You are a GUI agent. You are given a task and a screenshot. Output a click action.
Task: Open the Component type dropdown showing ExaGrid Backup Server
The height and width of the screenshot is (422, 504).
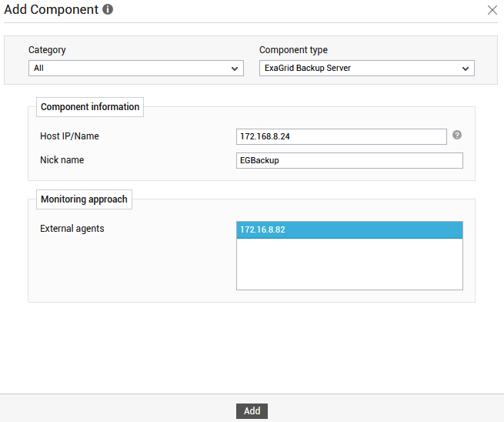367,69
